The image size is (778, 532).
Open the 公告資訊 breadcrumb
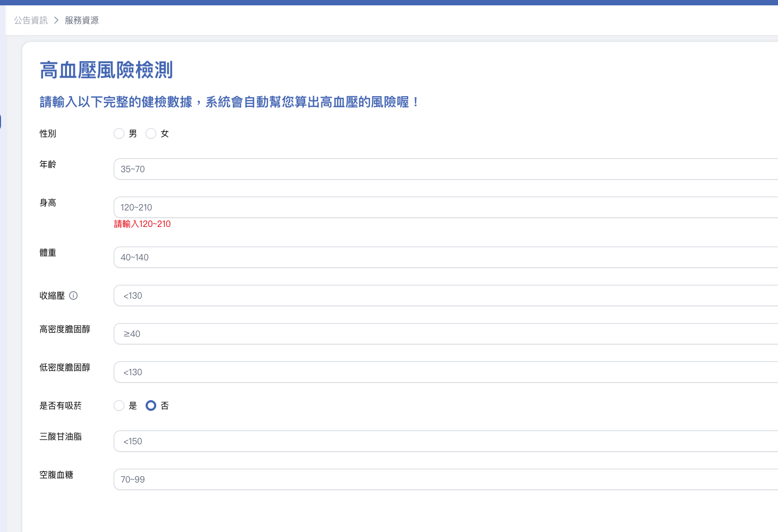(x=31, y=20)
